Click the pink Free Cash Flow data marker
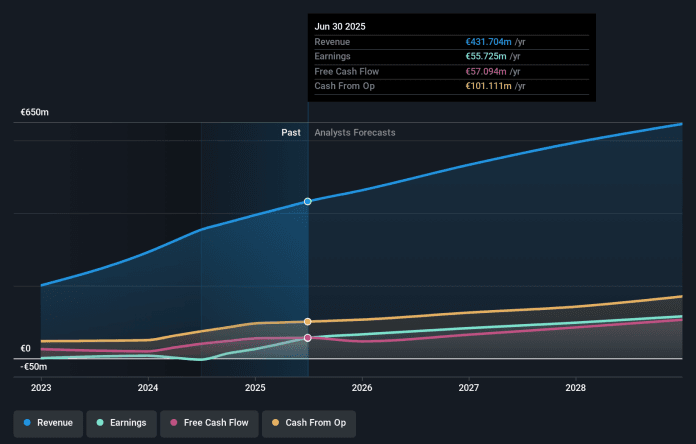The width and height of the screenshot is (696, 444). tap(308, 338)
